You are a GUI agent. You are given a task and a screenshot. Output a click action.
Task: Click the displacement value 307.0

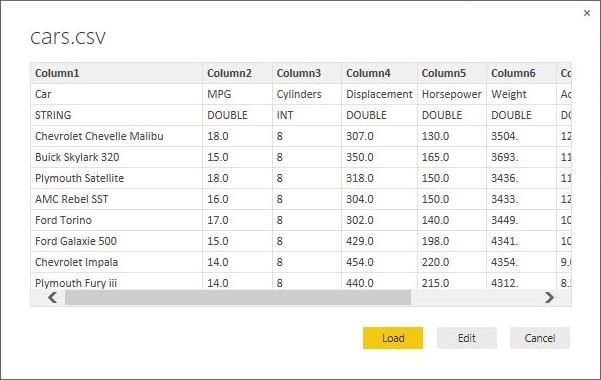[x=379, y=136]
